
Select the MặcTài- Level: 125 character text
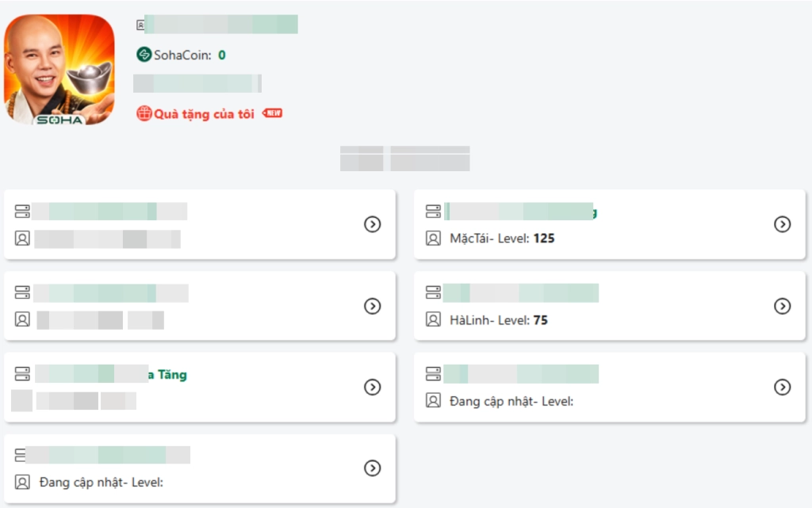pyautogui.click(x=502, y=238)
